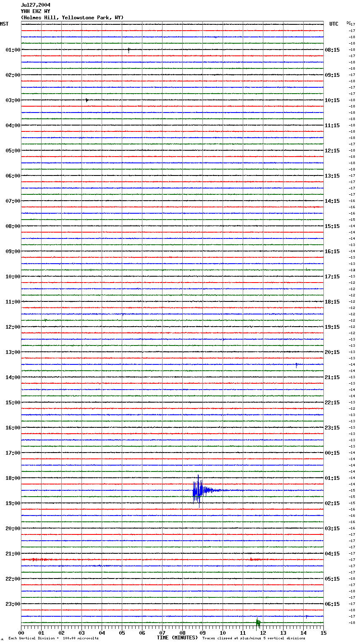Click the 10 minute axis tick label
Viewport: 357px width, 644px height.
(223, 633)
